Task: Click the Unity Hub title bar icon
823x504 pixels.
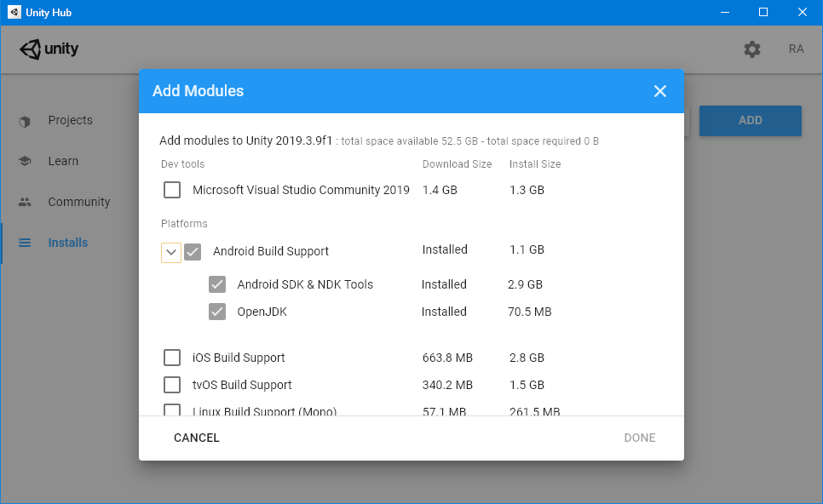Action: coord(14,12)
